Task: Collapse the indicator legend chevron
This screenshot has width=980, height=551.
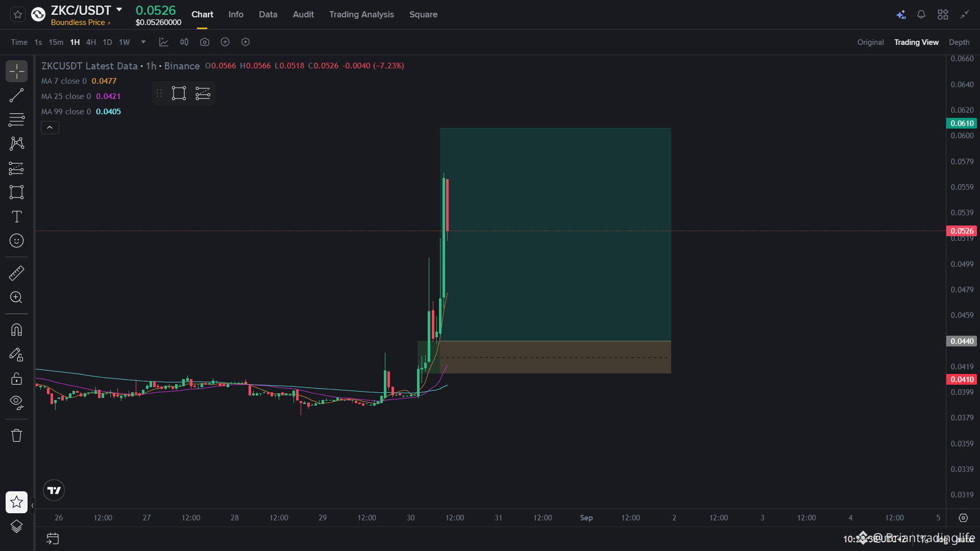Action: point(50,128)
